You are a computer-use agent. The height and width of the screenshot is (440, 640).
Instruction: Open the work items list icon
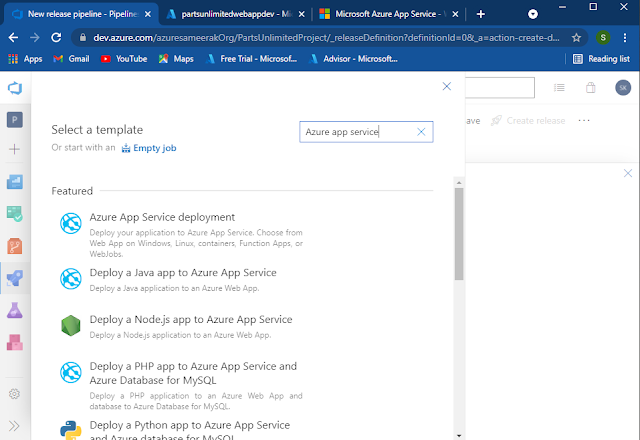click(559, 87)
